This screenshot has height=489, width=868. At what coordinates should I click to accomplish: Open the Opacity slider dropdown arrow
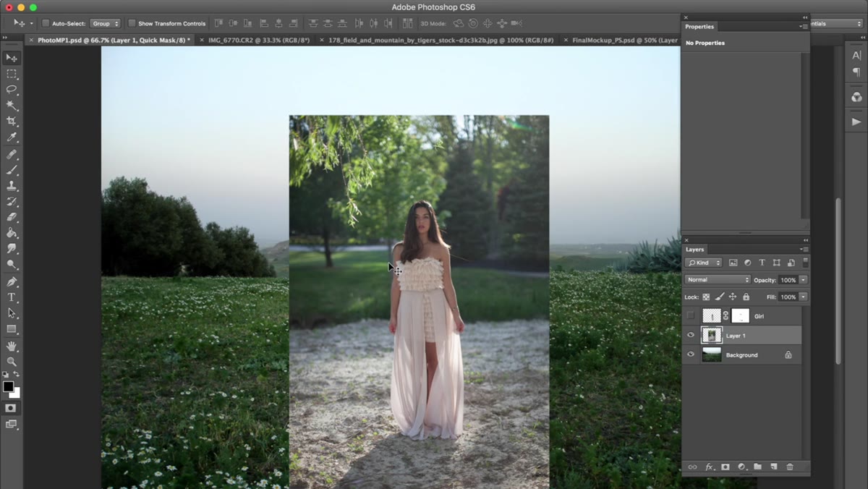(803, 280)
